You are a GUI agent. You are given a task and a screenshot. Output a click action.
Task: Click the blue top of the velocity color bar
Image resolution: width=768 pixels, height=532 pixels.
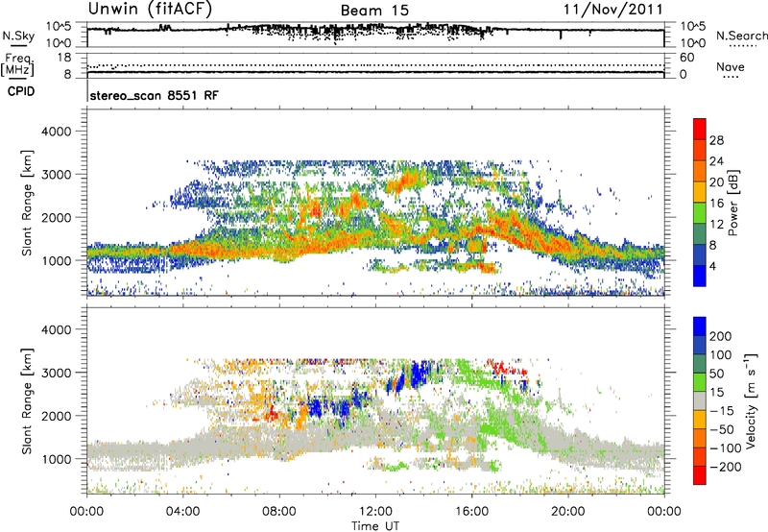[700, 326]
